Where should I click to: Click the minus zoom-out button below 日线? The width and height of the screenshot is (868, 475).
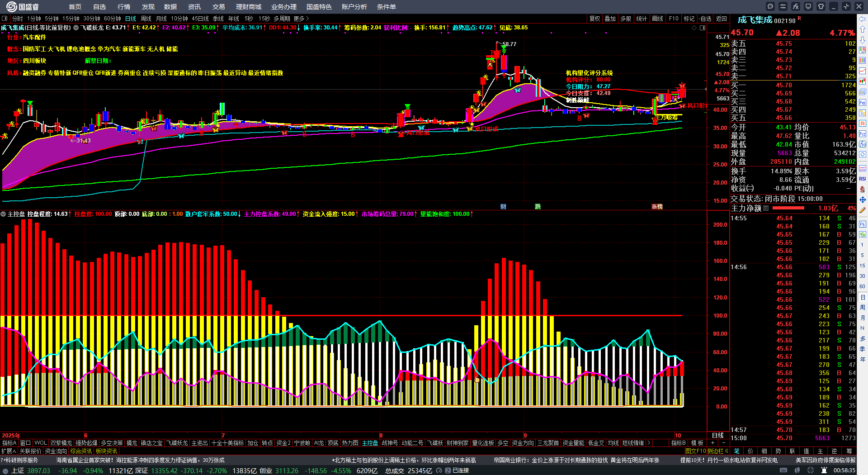724,443
